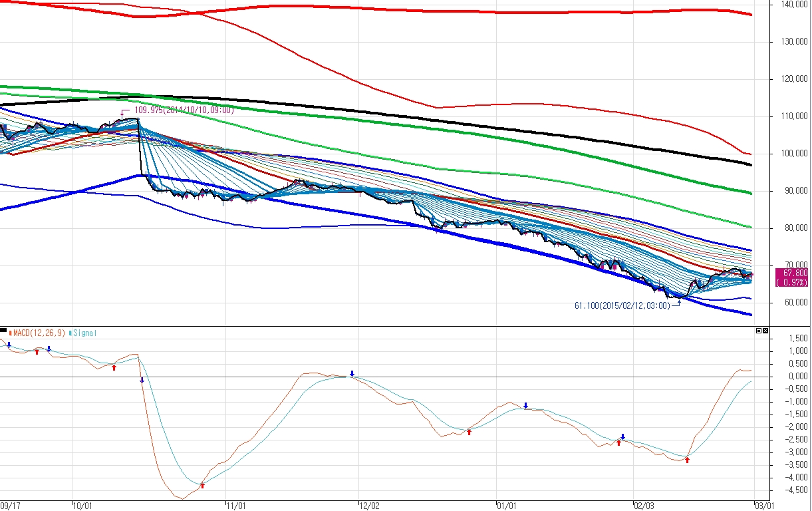The image size is (812, 511).
Task: Click the 100,000 price axis label
Action: [789, 154]
